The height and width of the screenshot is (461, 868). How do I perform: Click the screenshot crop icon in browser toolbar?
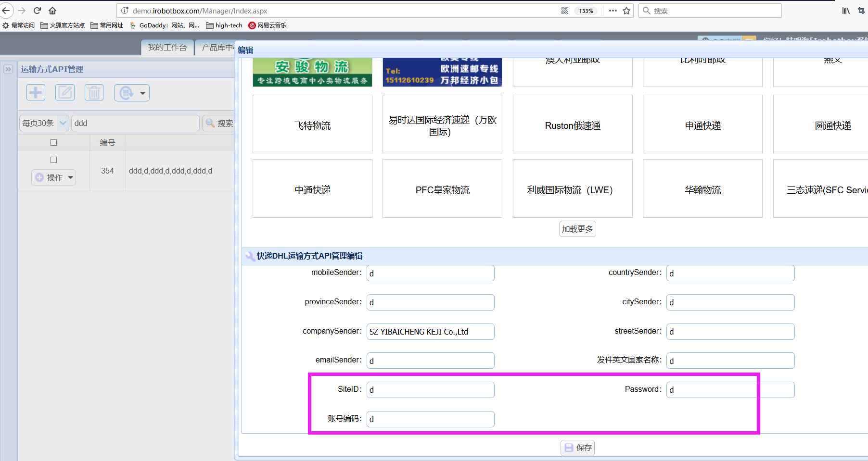point(861,11)
